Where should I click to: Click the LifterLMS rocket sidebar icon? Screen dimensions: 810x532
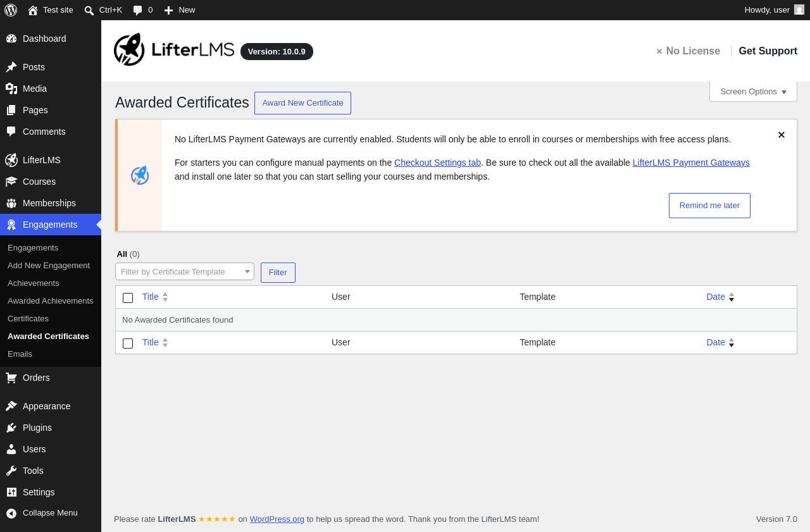pos(11,160)
